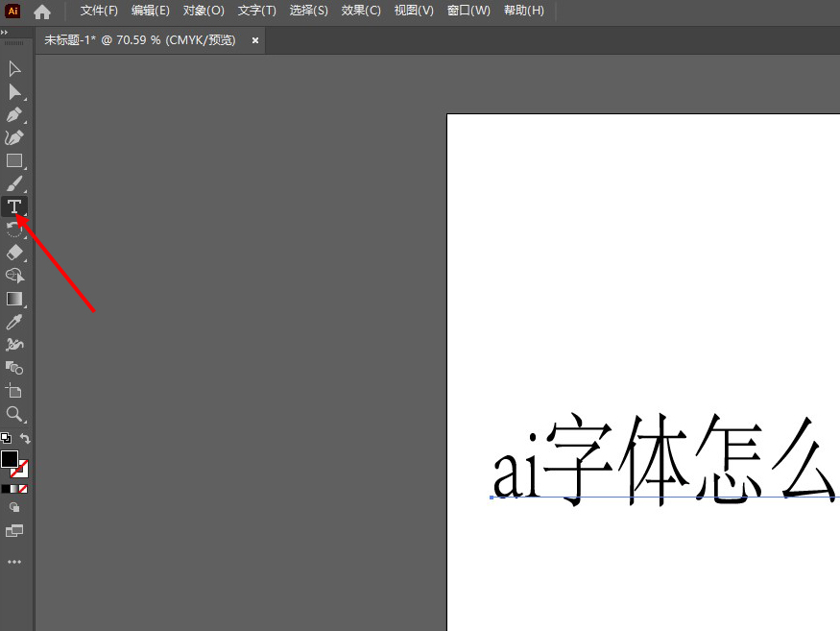This screenshot has height=631, width=840.
Task: Select the Eraser tool
Action: point(14,253)
